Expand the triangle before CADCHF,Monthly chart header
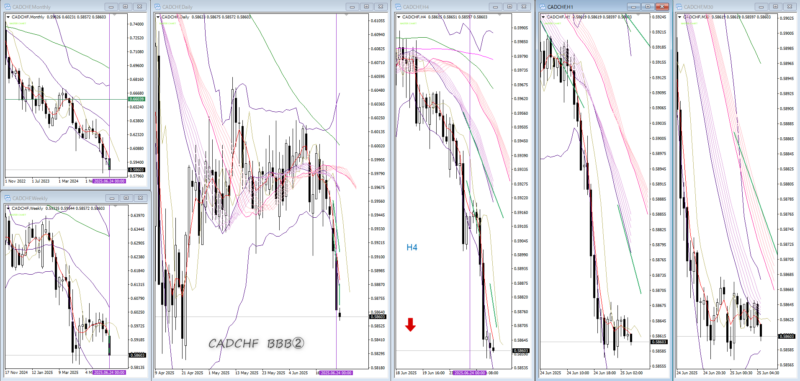Screen dimensions: 800x381 click(8, 17)
